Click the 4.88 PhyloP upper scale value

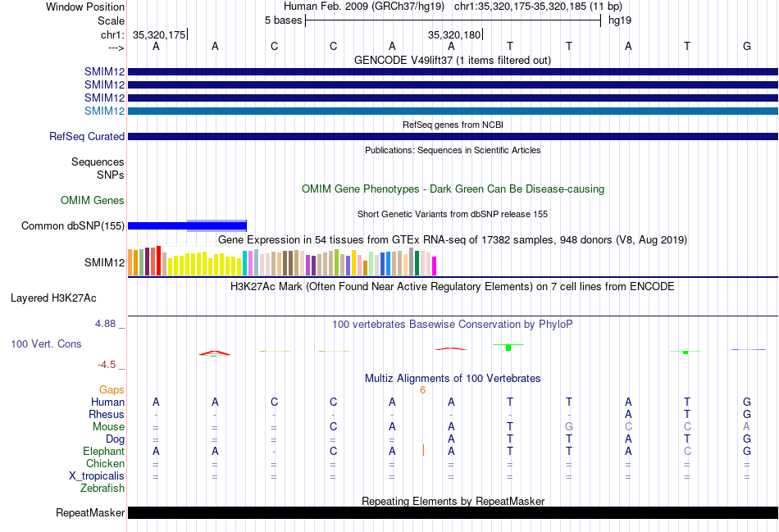[x=105, y=324]
